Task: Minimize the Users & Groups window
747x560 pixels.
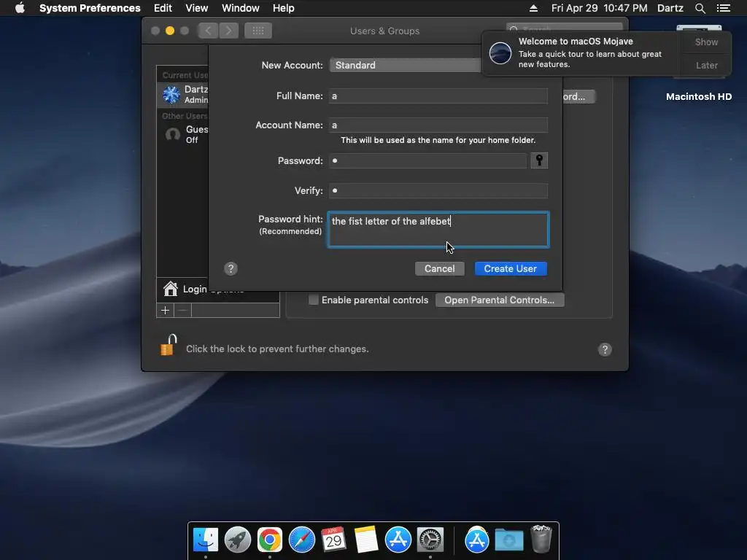Action: 169,31
